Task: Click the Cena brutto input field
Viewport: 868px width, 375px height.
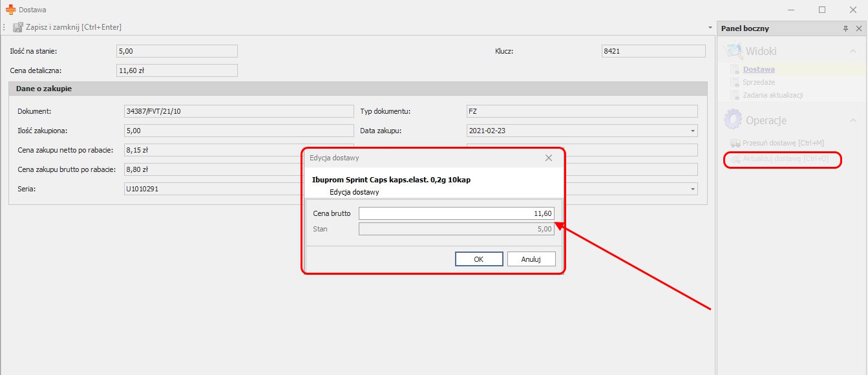Action: coord(456,213)
